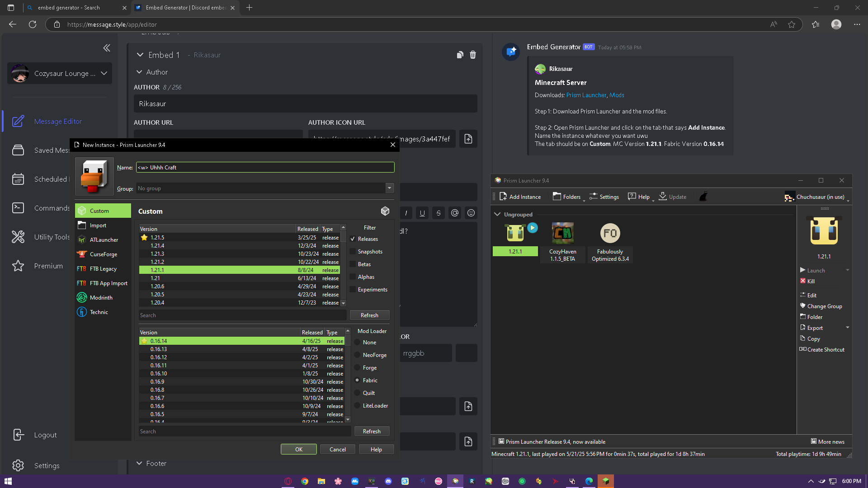The width and height of the screenshot is (868, 488).
Task: Select the Forge mod loader option
Action: [357, 368]
